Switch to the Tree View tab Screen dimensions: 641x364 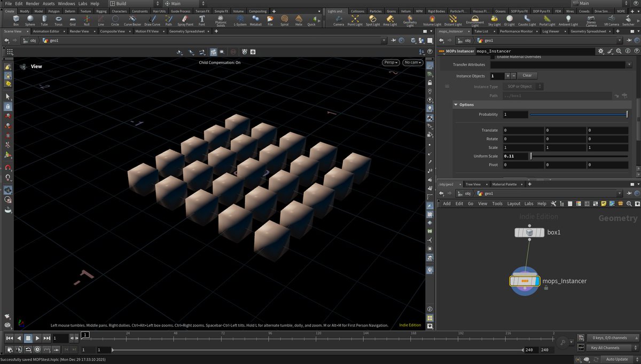click(x=473, y=184)
